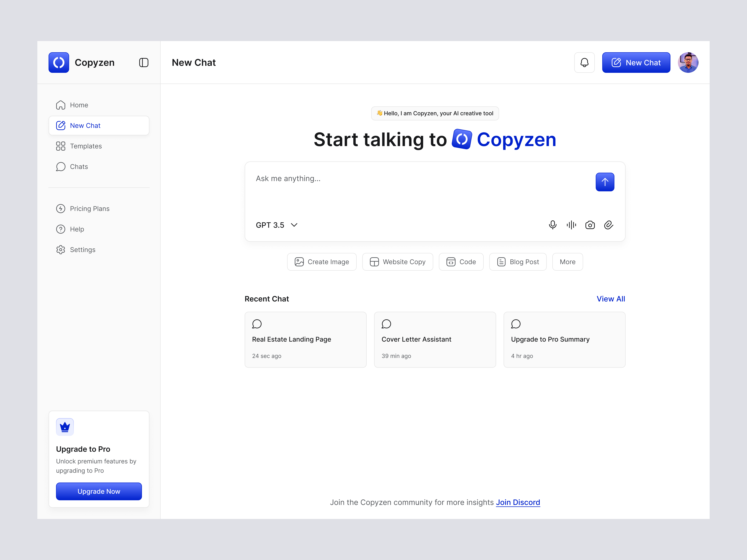Click the camera icon in chat box

[590, 225]
